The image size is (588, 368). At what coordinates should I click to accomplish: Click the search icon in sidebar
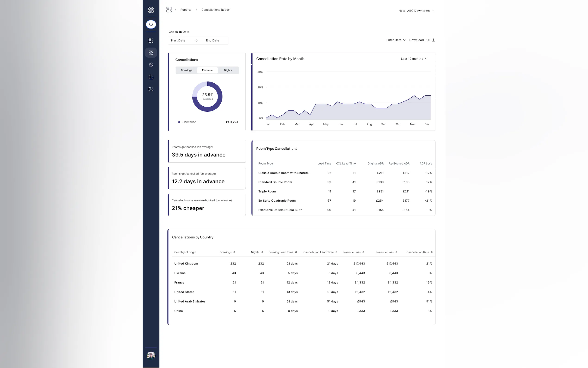(151, 24)
